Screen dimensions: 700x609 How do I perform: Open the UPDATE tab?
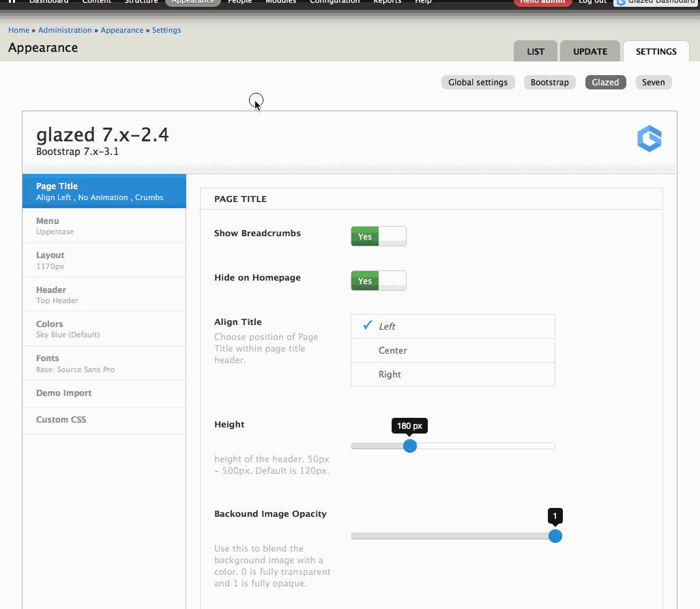tap(589, 51)
